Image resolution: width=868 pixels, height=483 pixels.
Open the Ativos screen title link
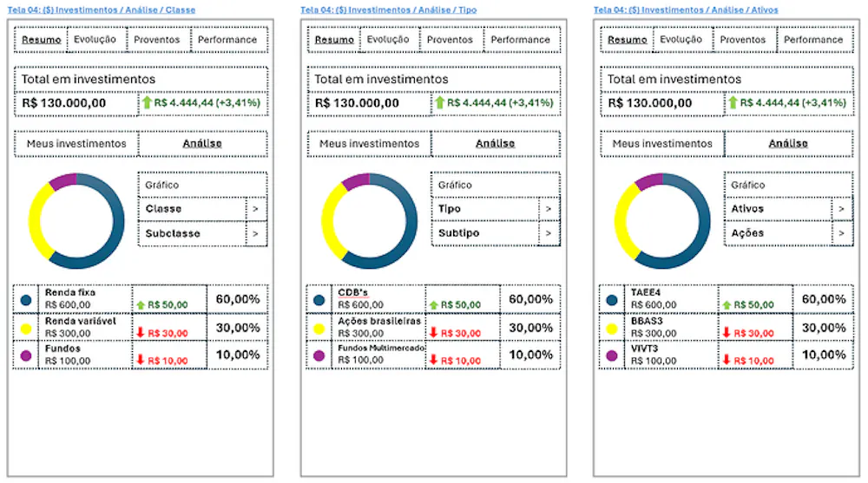686,10
